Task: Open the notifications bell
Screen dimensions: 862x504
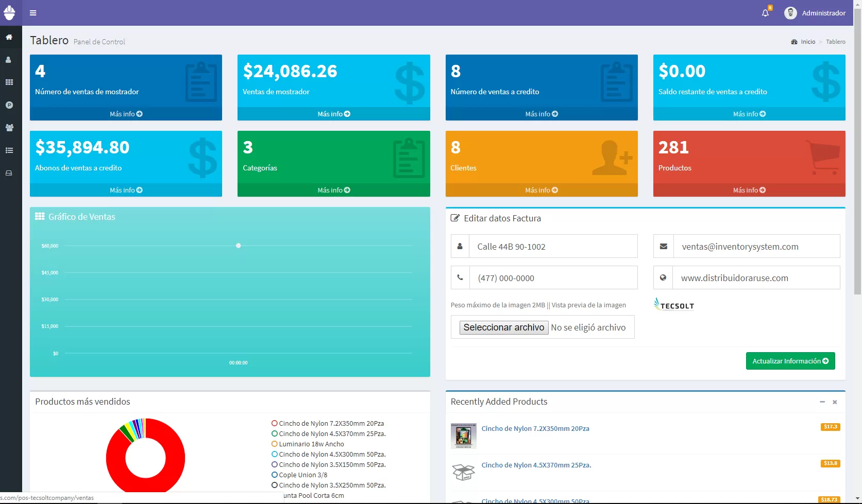Action: 765,13
